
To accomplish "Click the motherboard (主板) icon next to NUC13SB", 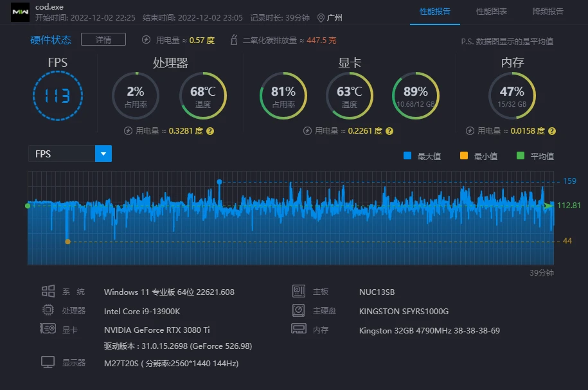I will tap(298, 291).
